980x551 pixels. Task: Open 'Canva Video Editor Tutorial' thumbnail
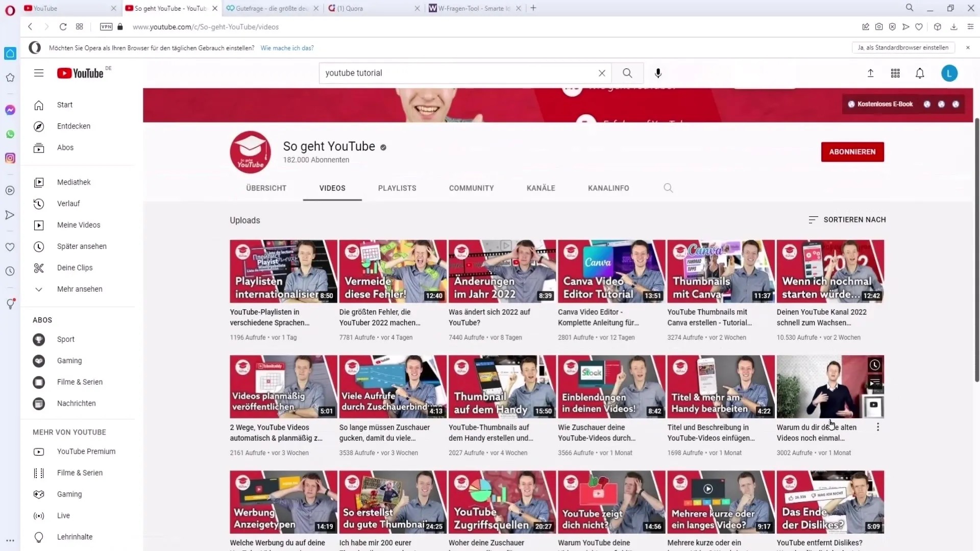coord(611,271)
